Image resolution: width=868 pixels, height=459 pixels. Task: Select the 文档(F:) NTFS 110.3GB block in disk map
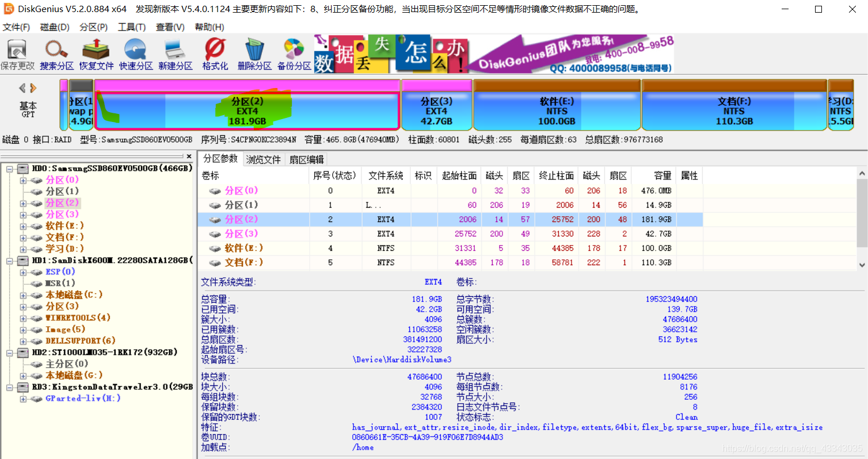(734, 105)
